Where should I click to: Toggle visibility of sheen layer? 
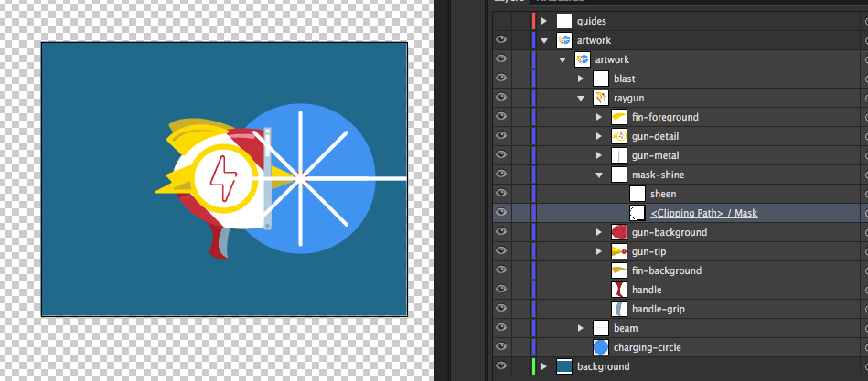coord(501,194)
